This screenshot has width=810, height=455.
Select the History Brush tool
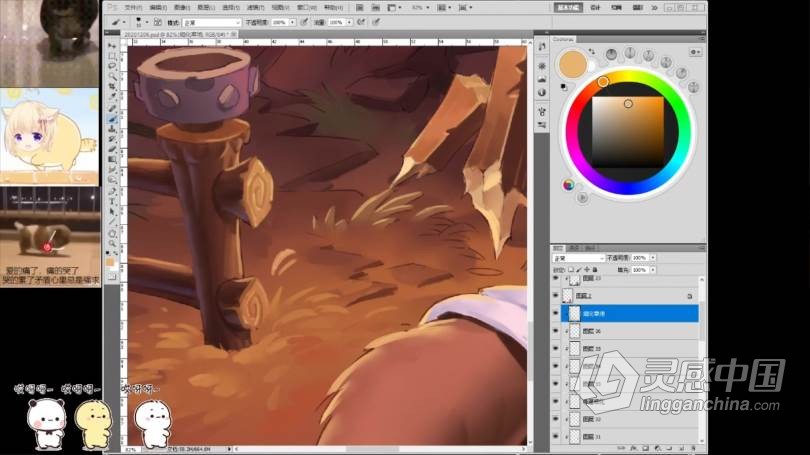[112, 139]
